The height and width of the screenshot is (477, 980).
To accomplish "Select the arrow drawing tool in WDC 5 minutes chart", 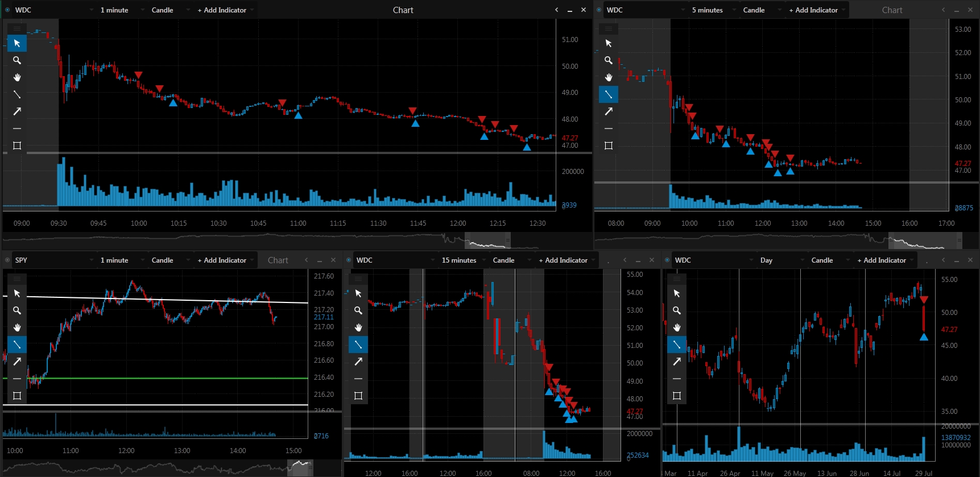I will pos(609,111).
